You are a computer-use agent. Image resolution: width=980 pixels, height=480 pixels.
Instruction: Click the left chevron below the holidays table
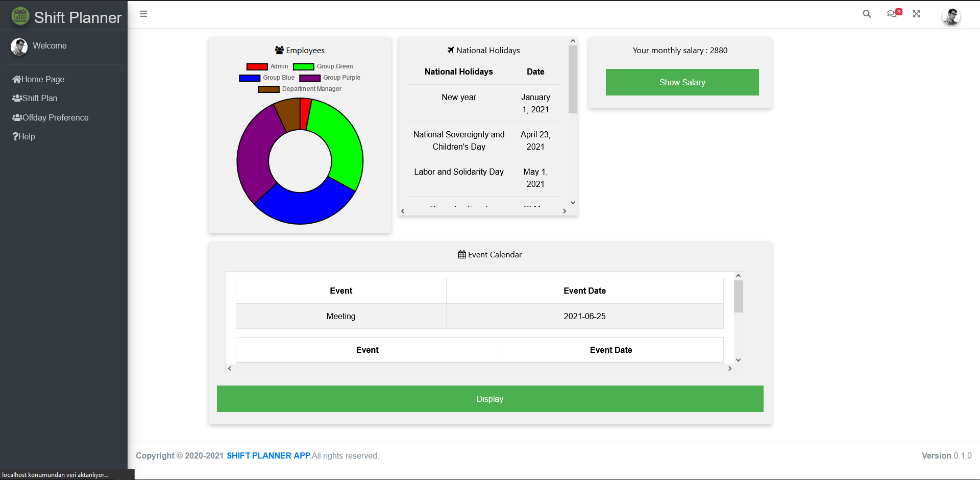[x=403, y=211]
